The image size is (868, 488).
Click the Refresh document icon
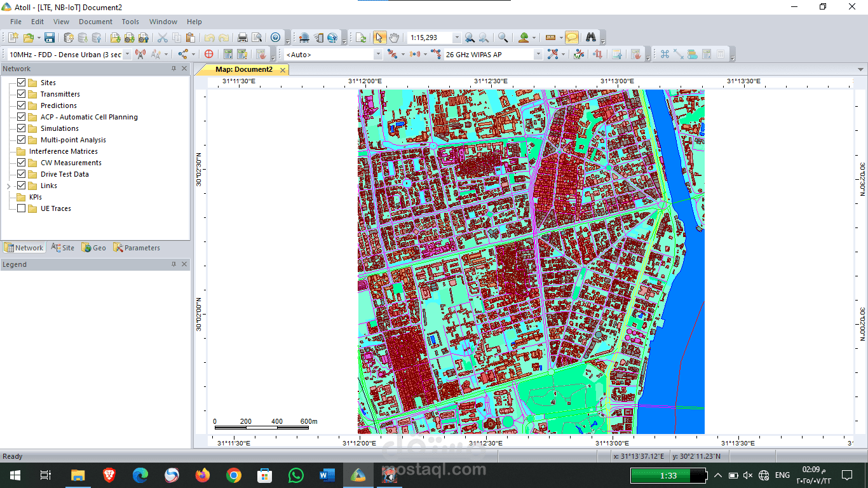[361, 37]
